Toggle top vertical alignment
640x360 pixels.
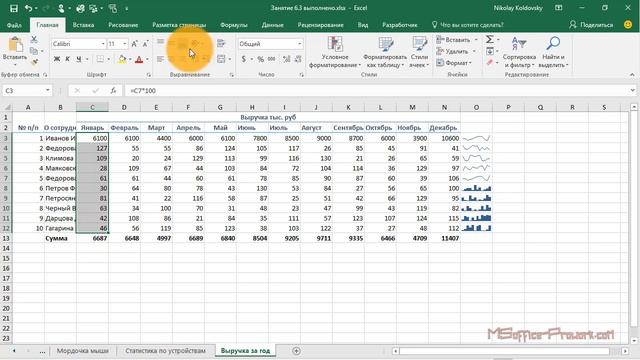[x=161, y=42]
